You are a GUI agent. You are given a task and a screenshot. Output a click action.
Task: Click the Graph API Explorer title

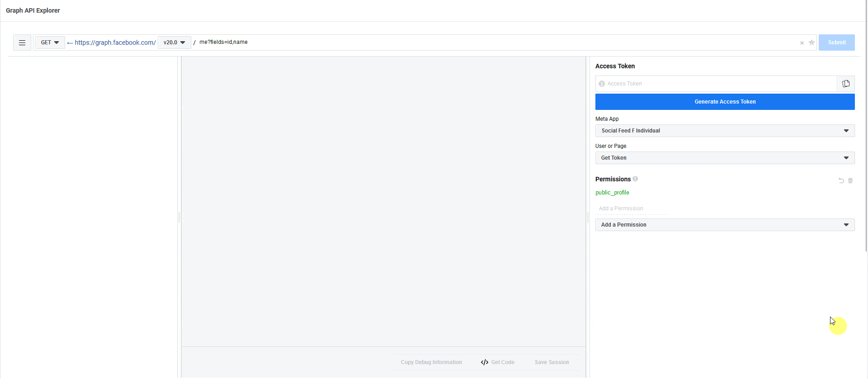point(33,10)
